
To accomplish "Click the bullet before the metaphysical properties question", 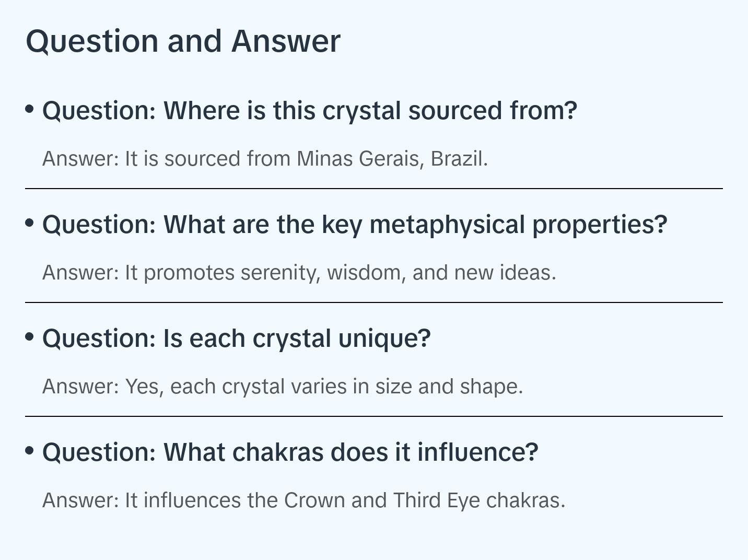I will coord(30,223).
